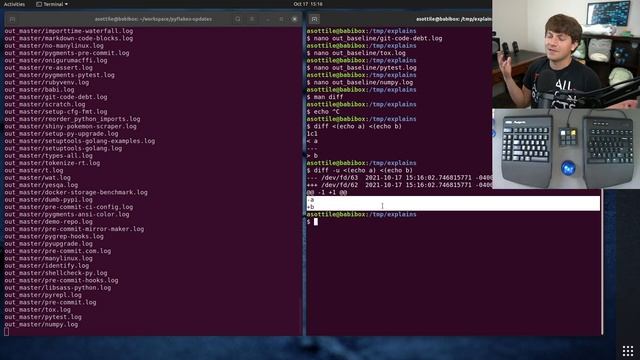Close the left terminal window
Screen dimensions: 640x360
(x=294, y=19)
